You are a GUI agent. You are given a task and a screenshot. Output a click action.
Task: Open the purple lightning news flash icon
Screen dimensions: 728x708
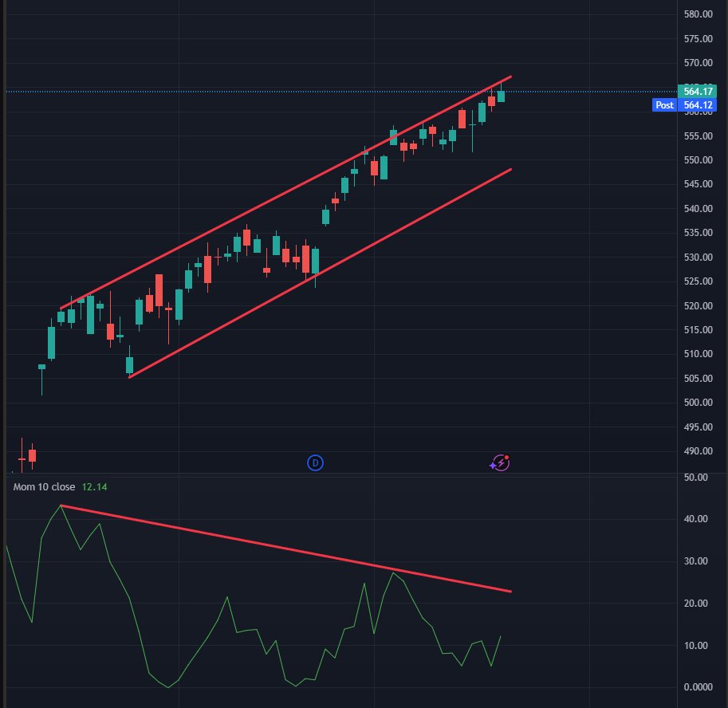pos(500,463)
